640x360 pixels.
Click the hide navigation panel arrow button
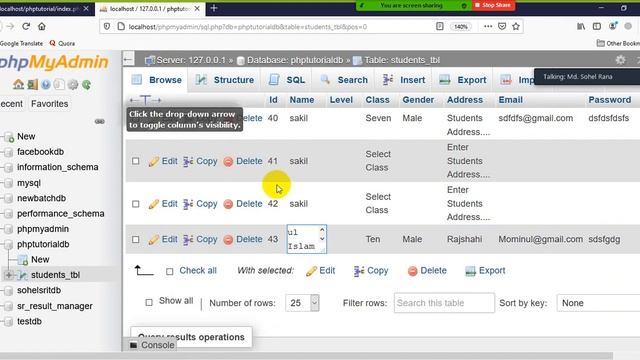(128, 60)
